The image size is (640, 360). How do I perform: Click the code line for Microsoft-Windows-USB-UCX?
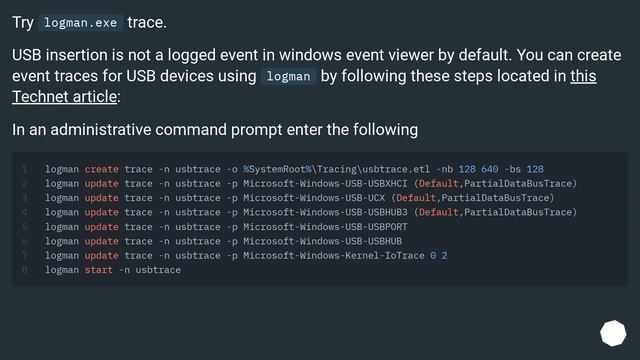(x=300, y=198)
